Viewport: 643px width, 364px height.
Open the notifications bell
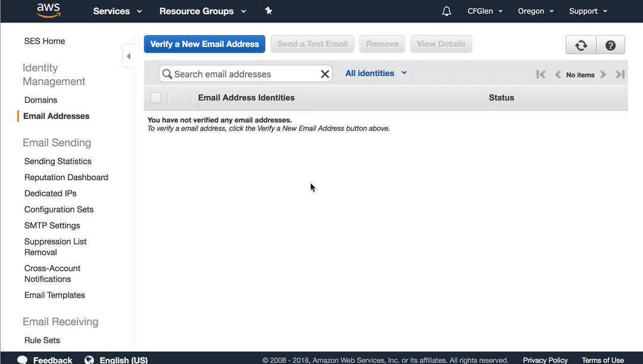coord(447,11)
